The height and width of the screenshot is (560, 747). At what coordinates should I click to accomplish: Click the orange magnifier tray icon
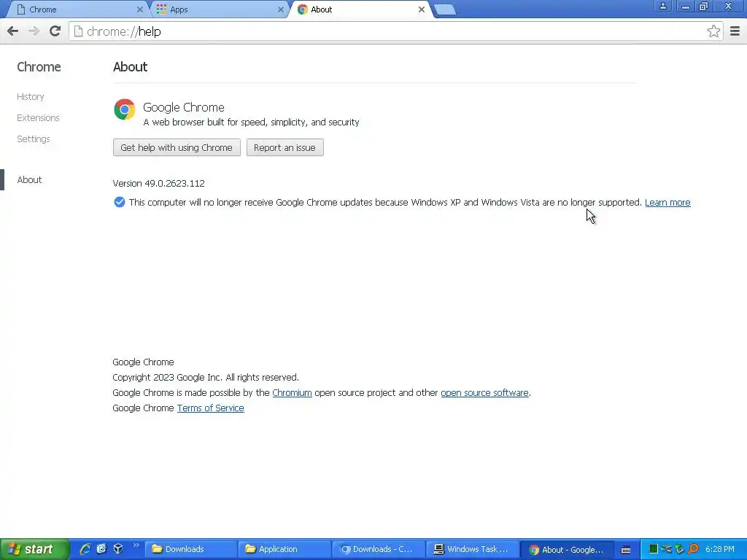694,549
